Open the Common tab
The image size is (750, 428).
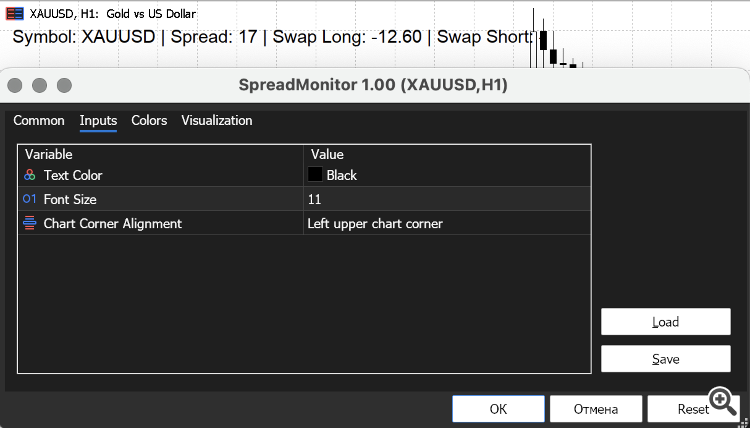tap(39, 121)
